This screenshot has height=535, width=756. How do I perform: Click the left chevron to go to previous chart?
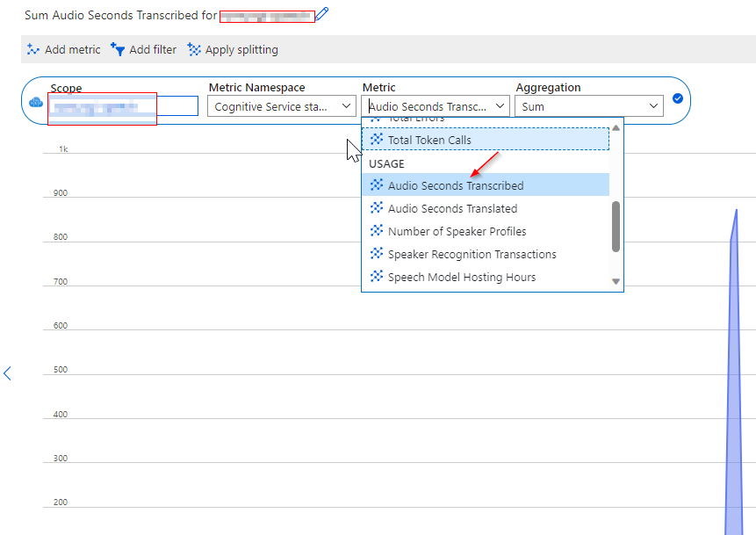[7, 372]
